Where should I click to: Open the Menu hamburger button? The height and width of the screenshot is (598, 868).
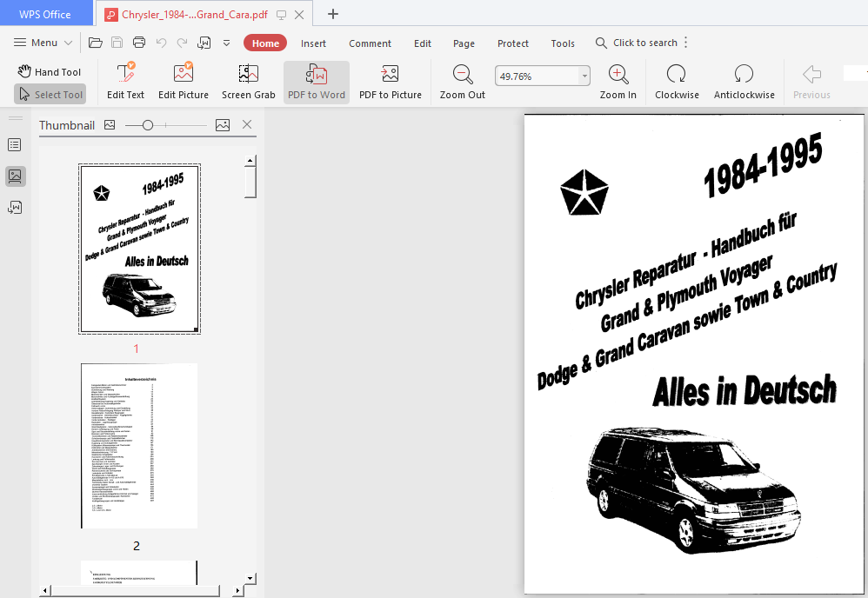pos(43,43)
